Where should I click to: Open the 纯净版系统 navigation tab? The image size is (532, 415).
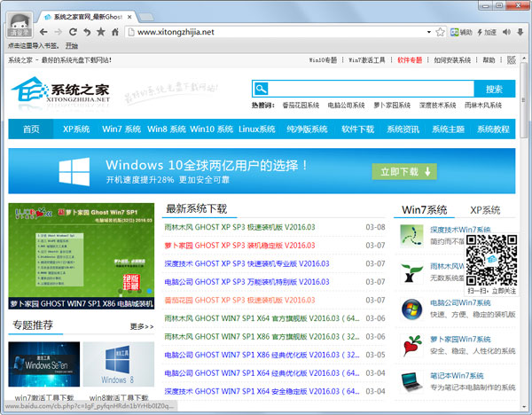[x=307, y=129]
